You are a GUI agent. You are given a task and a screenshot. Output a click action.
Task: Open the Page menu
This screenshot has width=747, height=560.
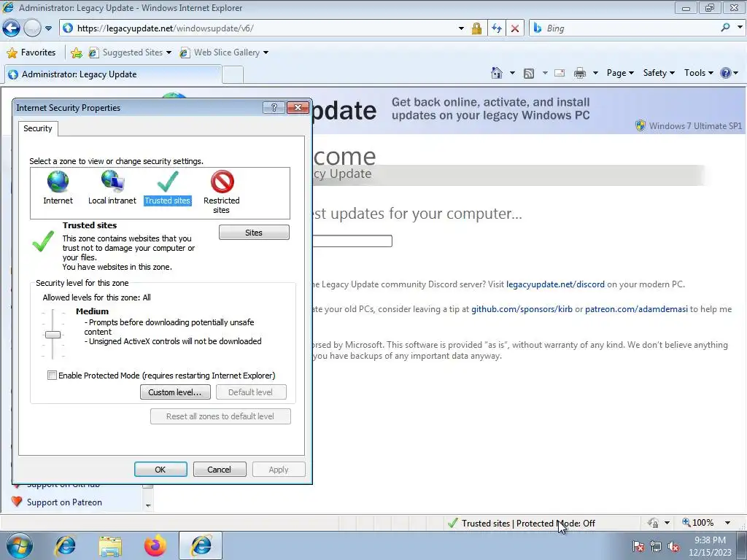620,73
